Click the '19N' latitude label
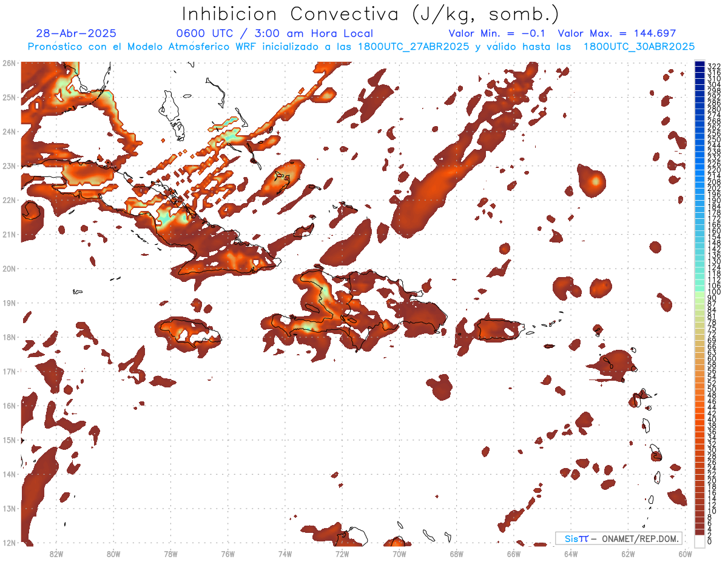 coord(8,303)
